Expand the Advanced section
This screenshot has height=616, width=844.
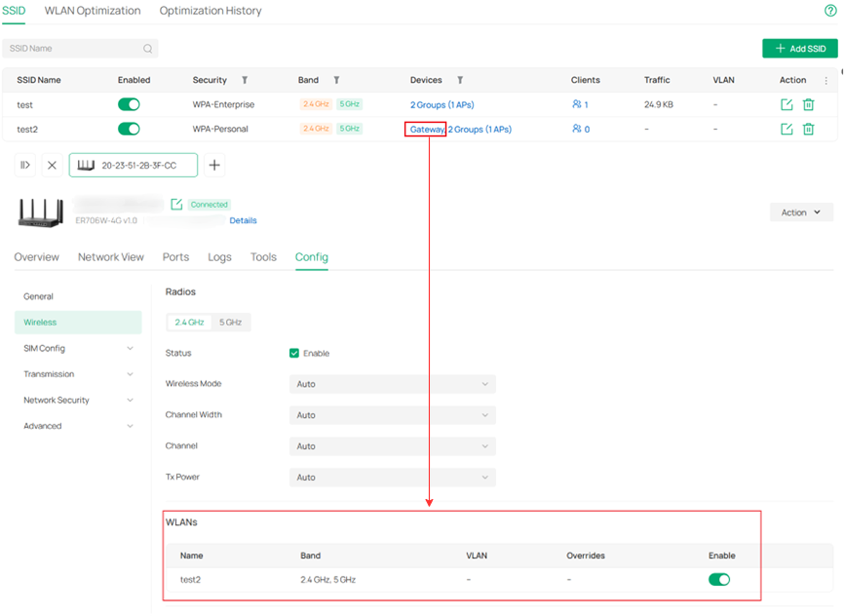[x=78, y=426]
